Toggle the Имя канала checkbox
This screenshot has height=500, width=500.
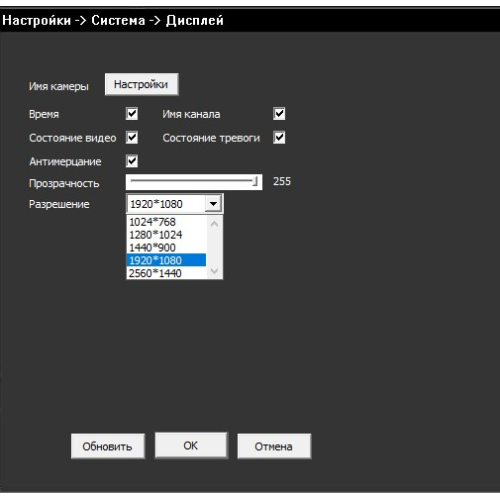click(x=279, y=114)
